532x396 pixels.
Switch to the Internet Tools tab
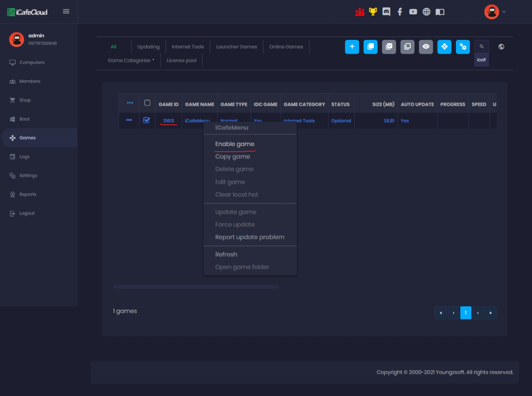188,47
